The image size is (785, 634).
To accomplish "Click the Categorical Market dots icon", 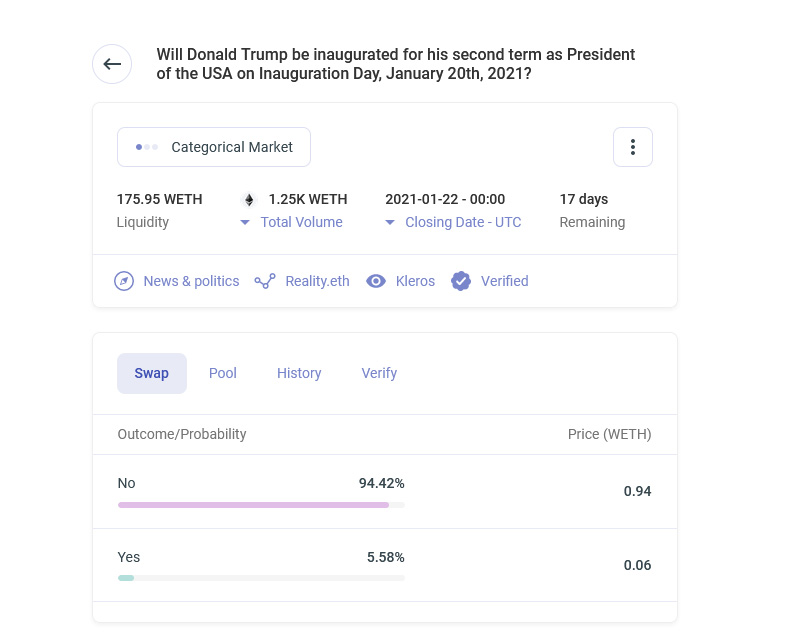I will coord(147,147).
